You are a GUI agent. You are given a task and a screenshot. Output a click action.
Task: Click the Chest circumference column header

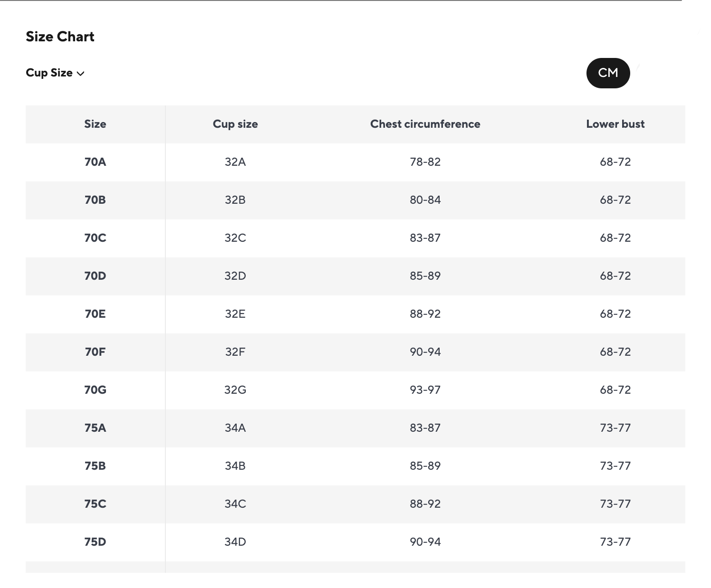[425, 124]
